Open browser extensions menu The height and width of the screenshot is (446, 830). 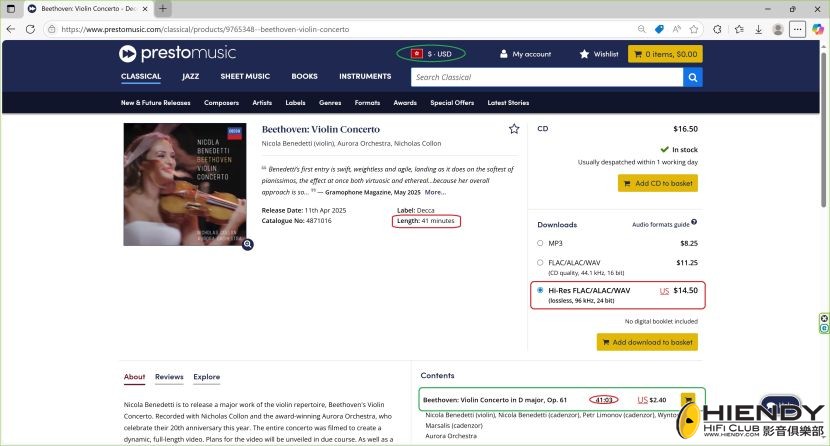(x=717, y=29)
